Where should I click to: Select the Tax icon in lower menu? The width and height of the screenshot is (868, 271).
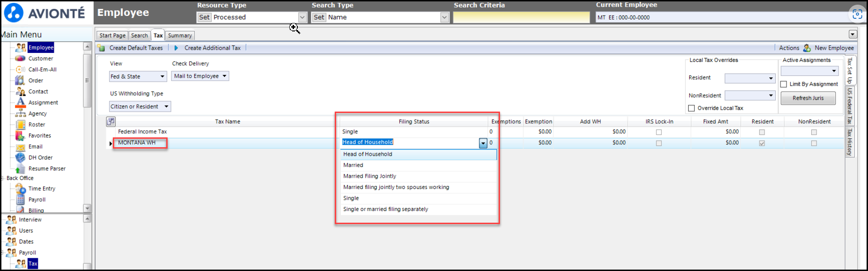point(21,263)
